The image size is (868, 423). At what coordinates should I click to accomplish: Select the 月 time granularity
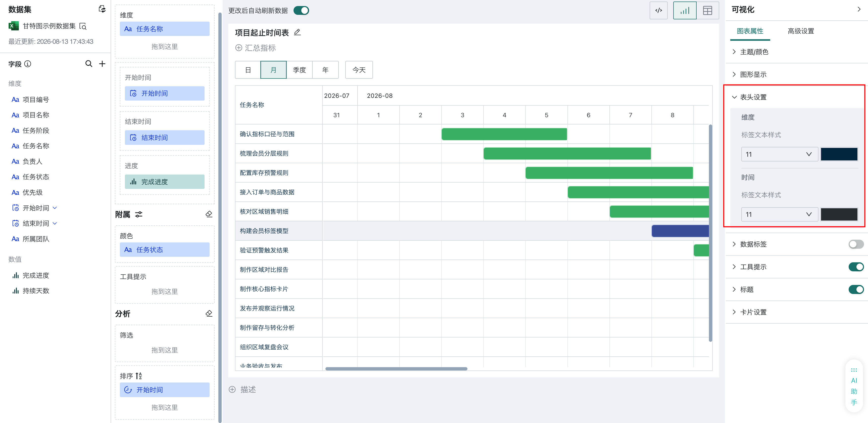tap(273, 70)
